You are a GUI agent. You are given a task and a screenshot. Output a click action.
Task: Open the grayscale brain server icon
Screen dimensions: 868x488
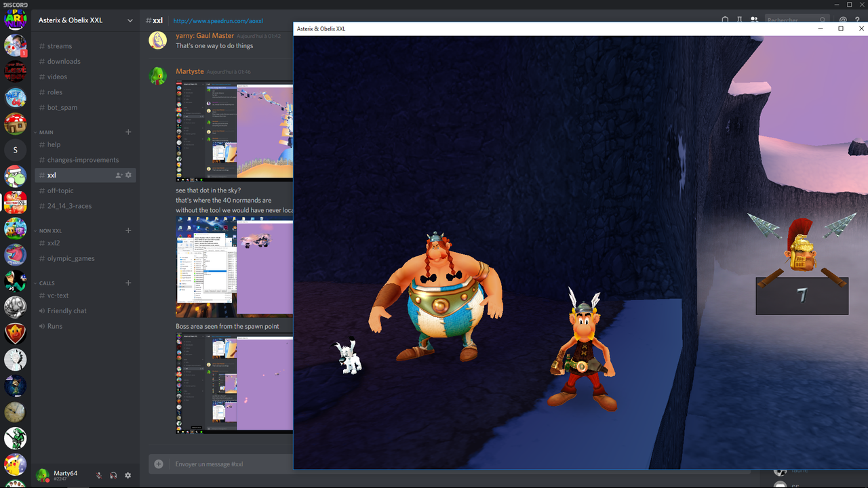point(15,307)
